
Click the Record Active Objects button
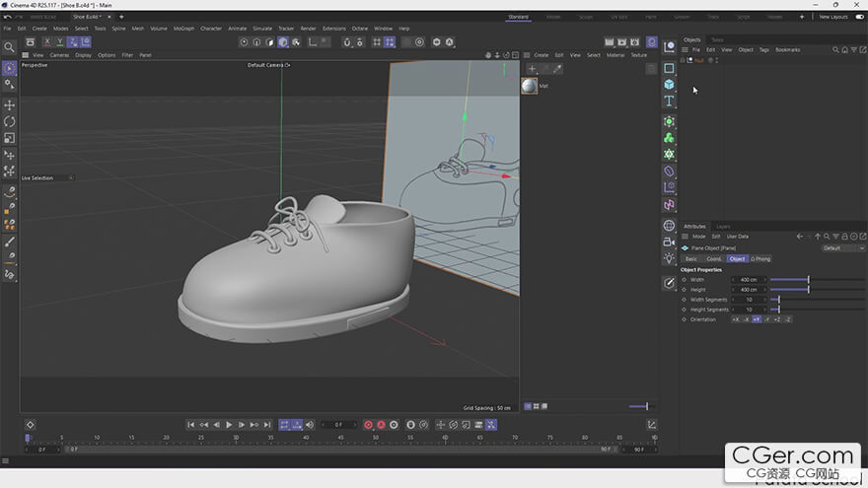368,425
